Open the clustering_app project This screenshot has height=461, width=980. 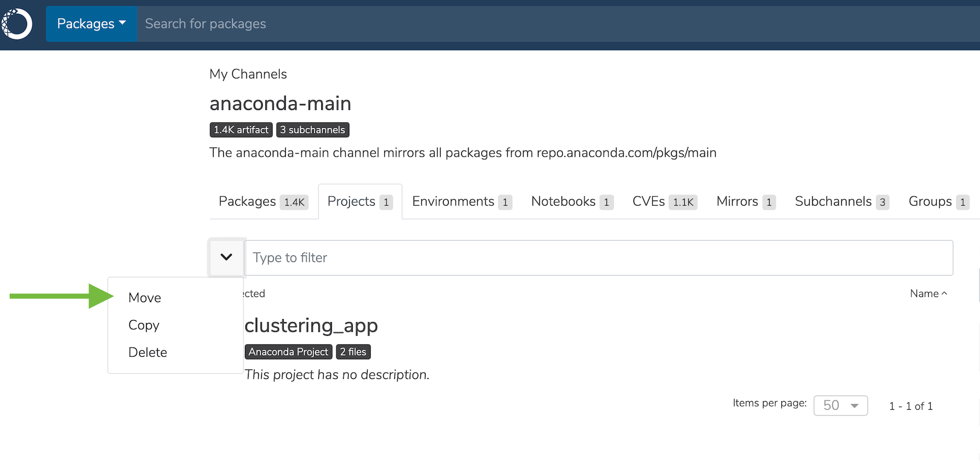coord(311,325)
